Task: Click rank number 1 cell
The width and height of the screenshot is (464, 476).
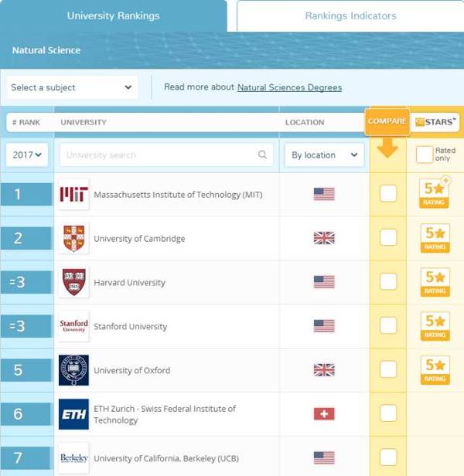Action: point(26,194)
